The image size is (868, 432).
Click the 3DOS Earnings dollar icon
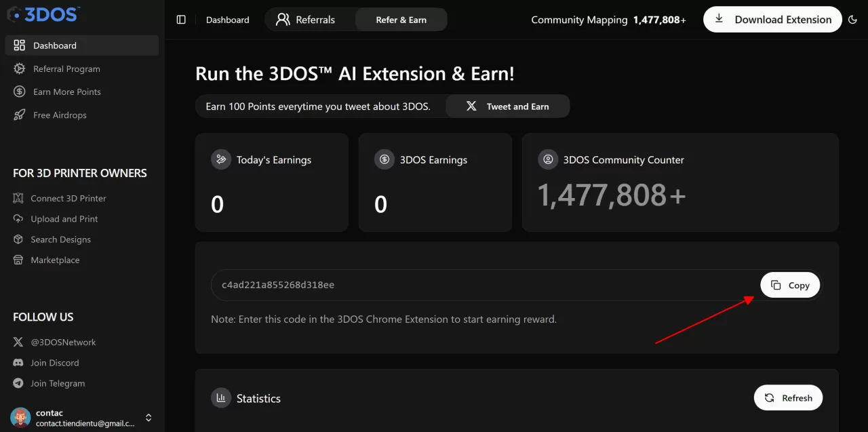[384, 159]
